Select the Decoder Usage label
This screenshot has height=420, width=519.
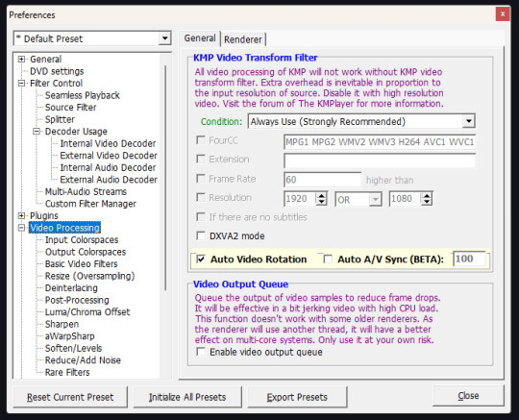pyautogui.click(x=76, y=132)
